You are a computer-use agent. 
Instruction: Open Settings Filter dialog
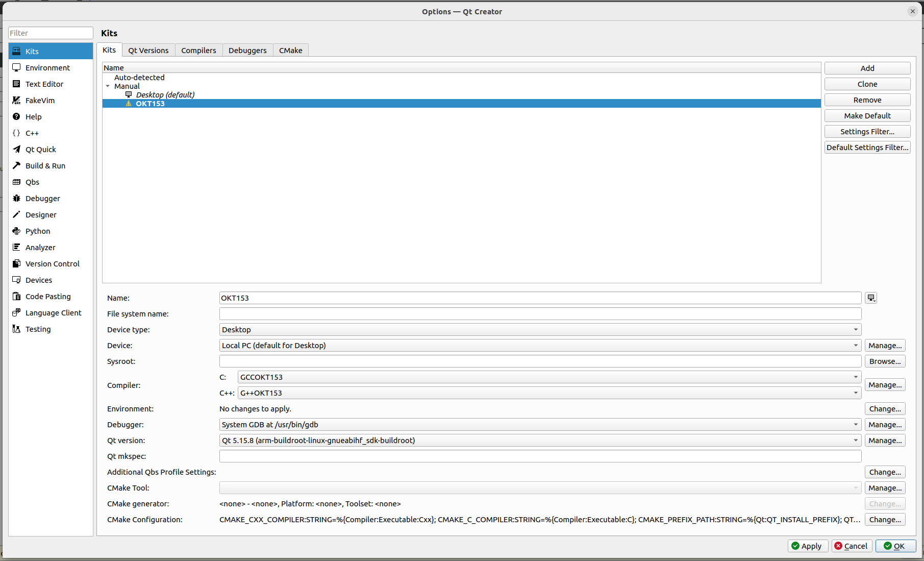click(867, 132)
